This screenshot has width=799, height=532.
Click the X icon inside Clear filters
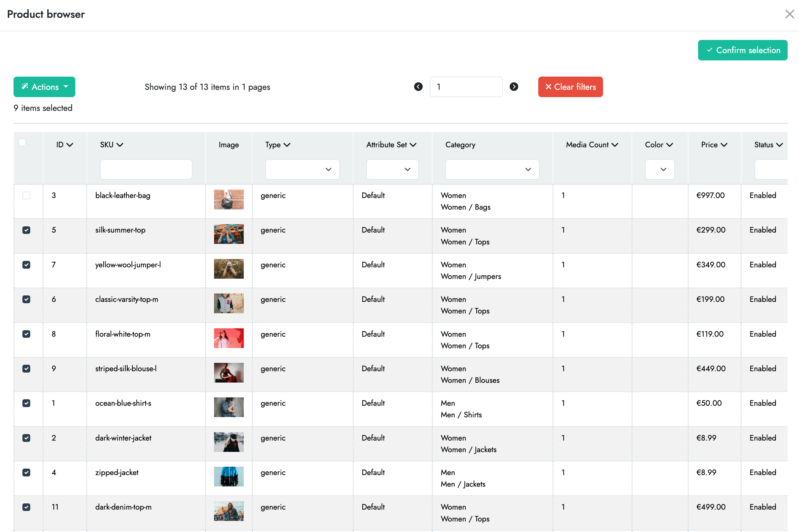[549, 87]
